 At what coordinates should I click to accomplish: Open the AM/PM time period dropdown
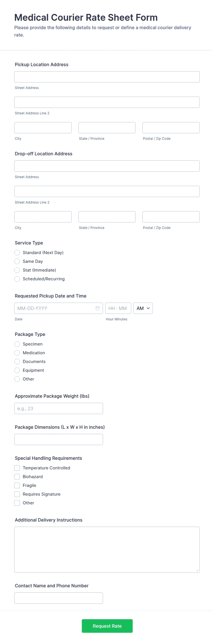(x=143, y=308)
